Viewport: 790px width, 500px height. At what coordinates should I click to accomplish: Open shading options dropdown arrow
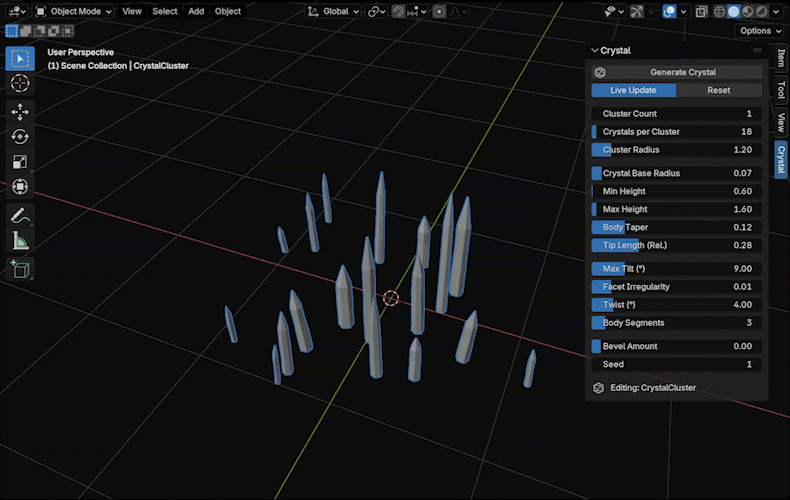[x=776, y=11]
